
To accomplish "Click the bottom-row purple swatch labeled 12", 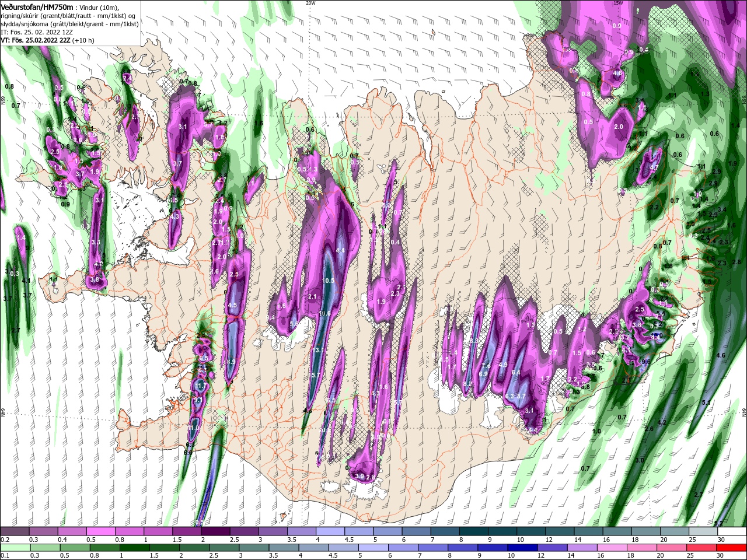I will click(x=551, y=548).
